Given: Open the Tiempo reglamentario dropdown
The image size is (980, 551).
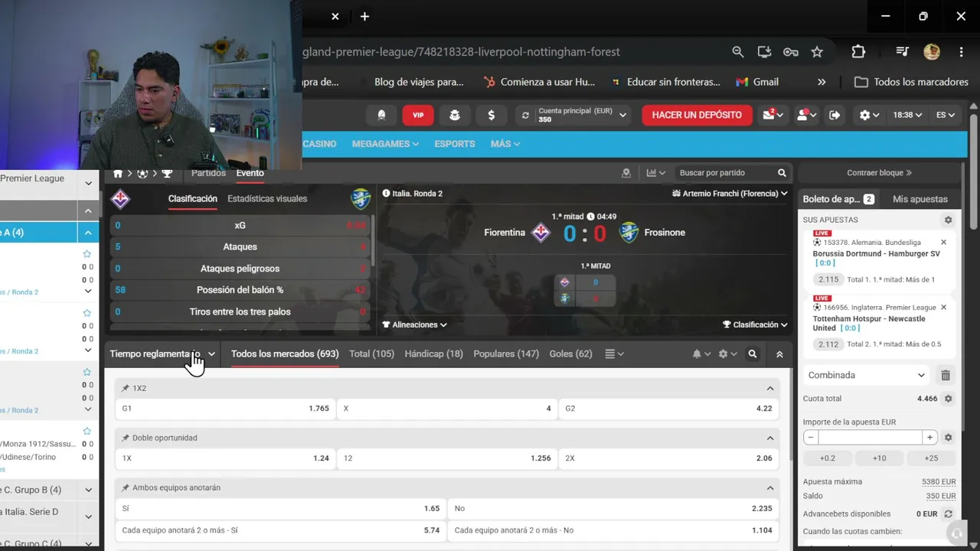Looking at the screenshot, I should click(x=162, y=354).
